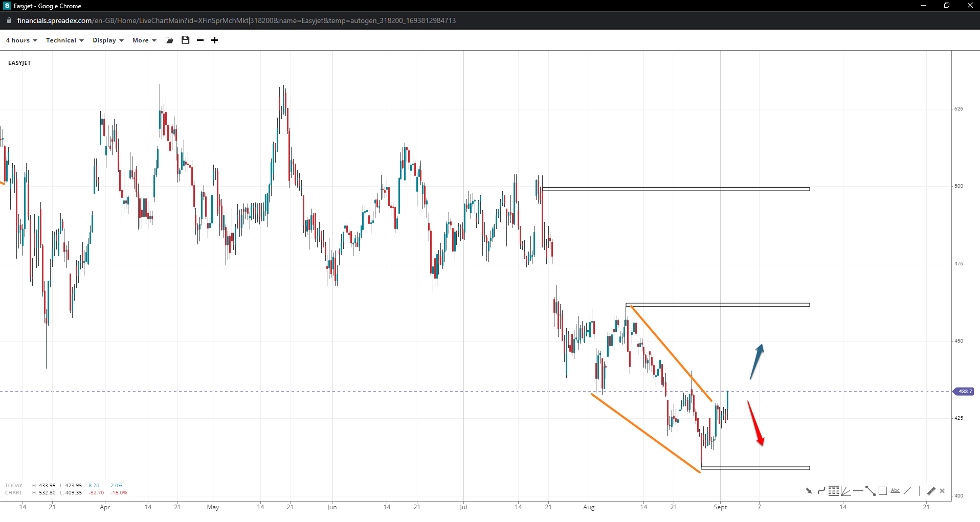Zoom in using the plus icon
This screenshot has width=980, height=522.
click(x=215, y=40)
